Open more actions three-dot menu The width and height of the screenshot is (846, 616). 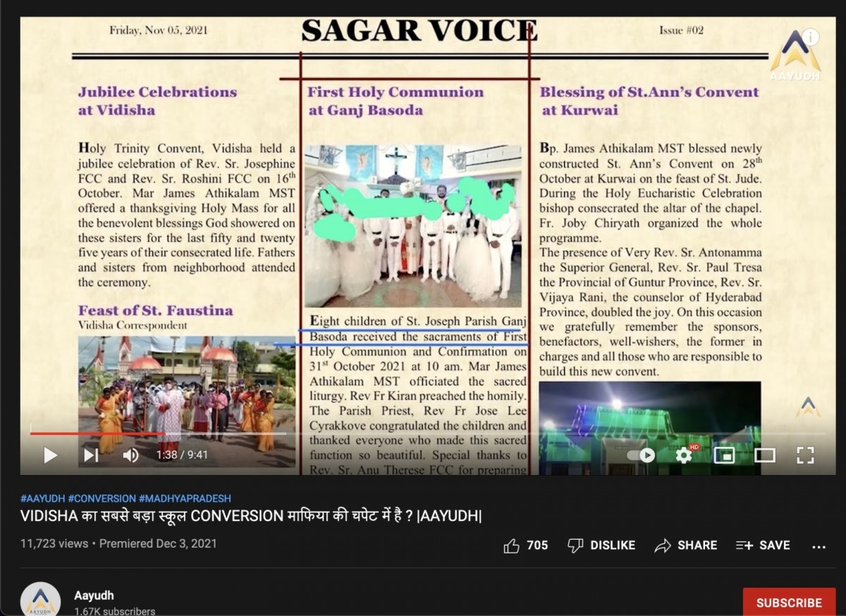tap(819, 546)
